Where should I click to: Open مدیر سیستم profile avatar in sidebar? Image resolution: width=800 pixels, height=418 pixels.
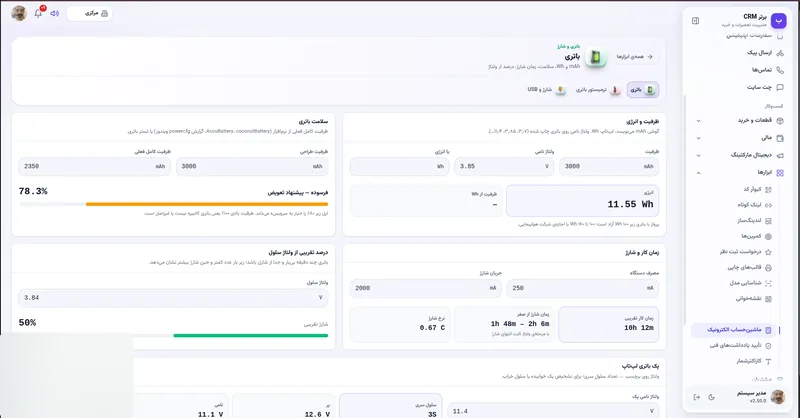coord(778,397)
